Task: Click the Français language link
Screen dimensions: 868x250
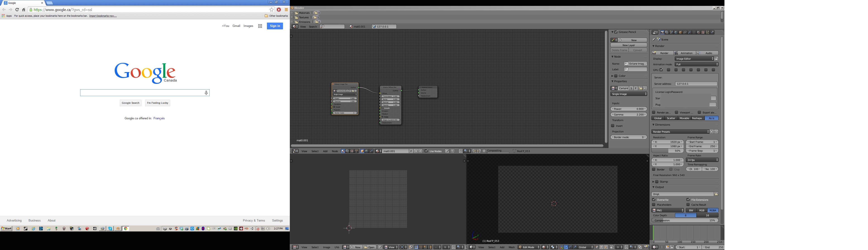Action: 159,118
